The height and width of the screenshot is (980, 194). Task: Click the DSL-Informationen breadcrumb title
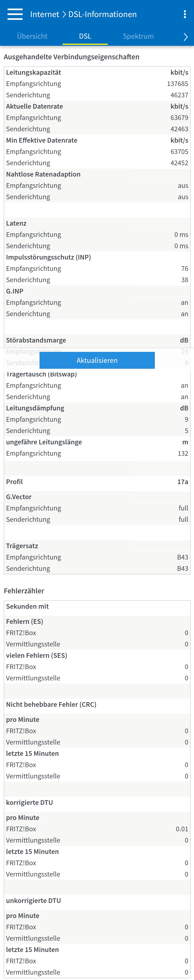point(102,14)
